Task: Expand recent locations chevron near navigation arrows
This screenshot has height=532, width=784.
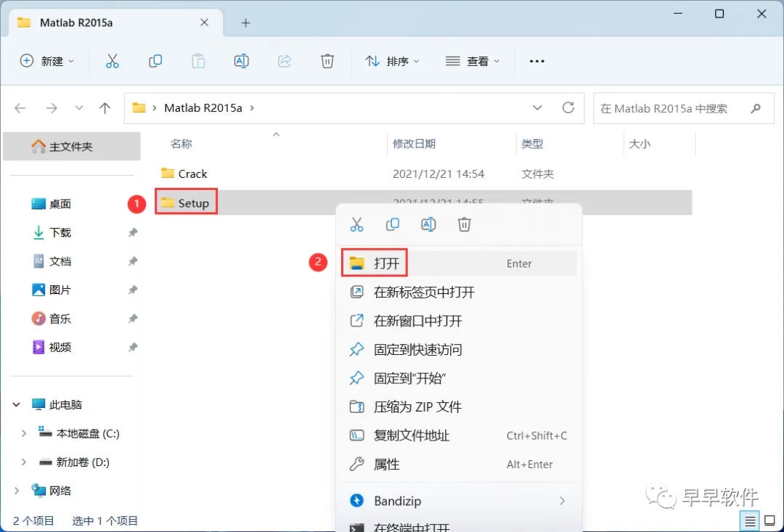Action: 78,108
